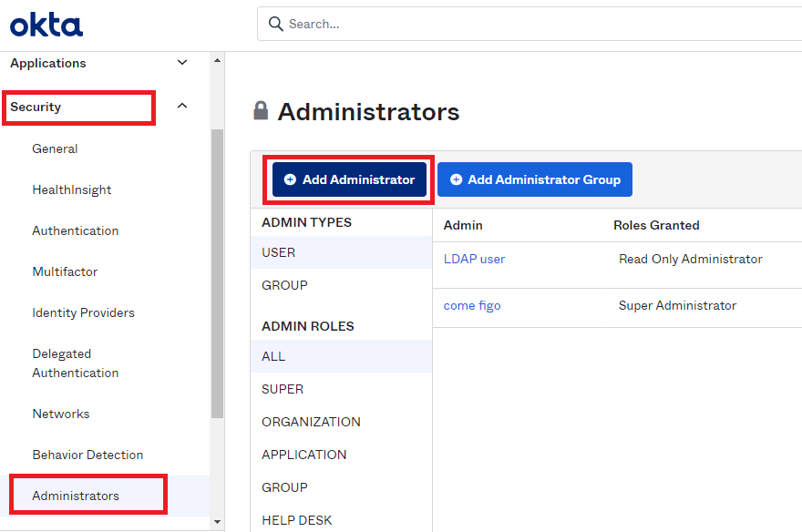Click the Add Administrator Group button
The height and width of the screenshot is (532, 802).
(535, 179)
